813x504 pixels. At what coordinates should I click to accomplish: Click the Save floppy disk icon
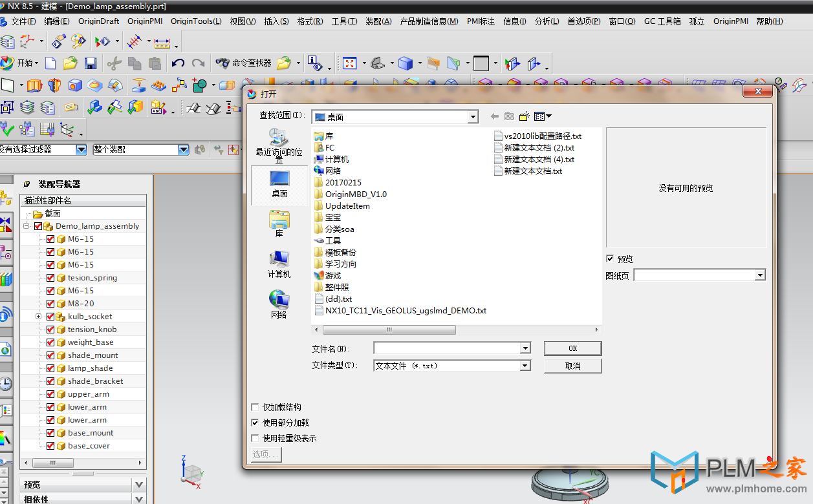[x=91, y=63]
